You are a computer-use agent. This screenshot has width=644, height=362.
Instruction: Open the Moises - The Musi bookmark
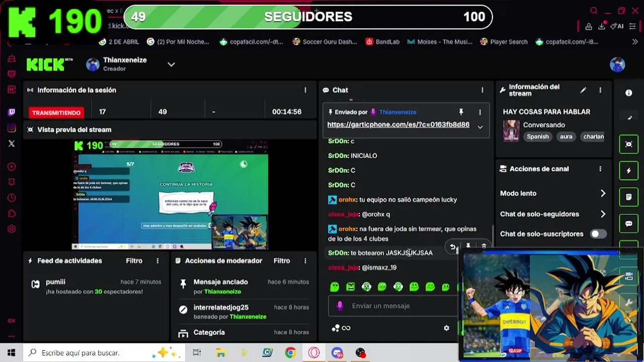440,42
